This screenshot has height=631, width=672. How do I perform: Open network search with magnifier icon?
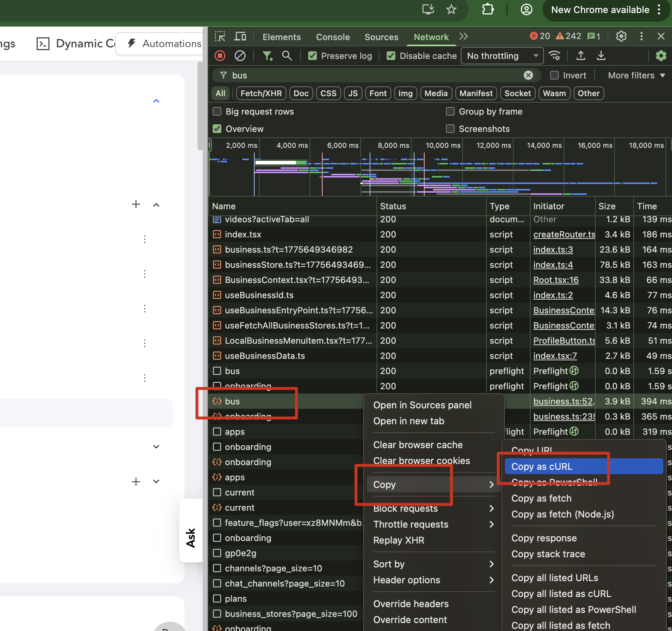pos(287,56)
